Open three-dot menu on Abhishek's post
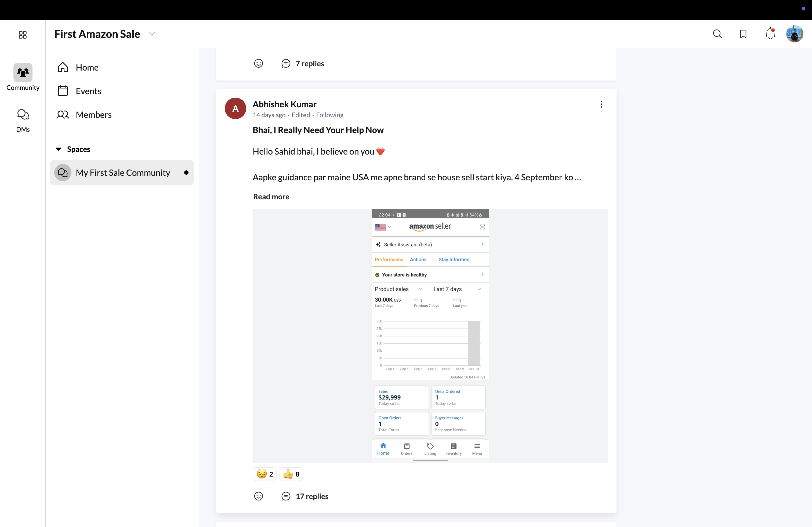This screenshot has width=812, height=527. [601, 104]
